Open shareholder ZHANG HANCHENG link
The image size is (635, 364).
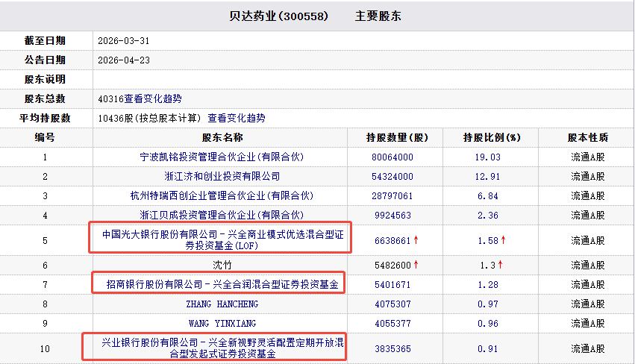[222, 304]
